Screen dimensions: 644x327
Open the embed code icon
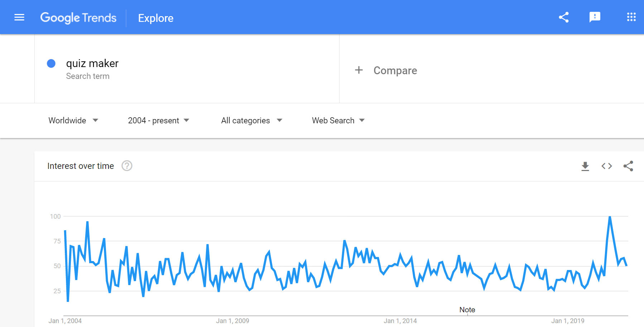607,166
